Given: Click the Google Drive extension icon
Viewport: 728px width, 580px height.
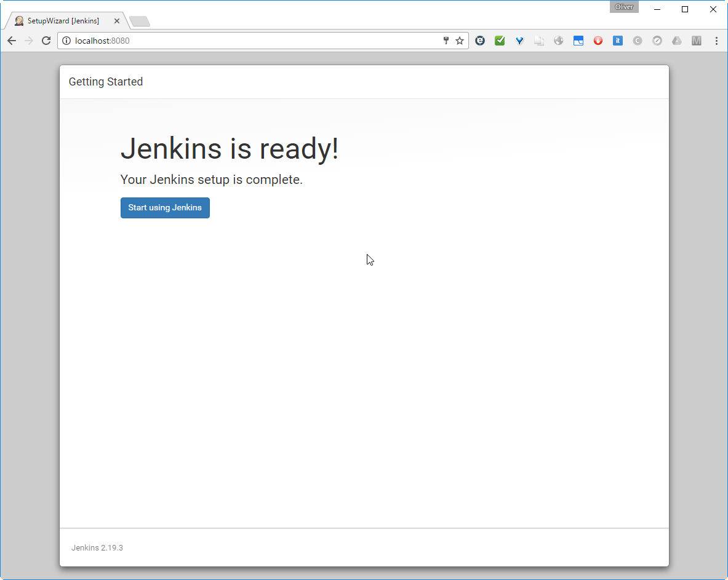Looking at the screenshot, I should point(677,41).
